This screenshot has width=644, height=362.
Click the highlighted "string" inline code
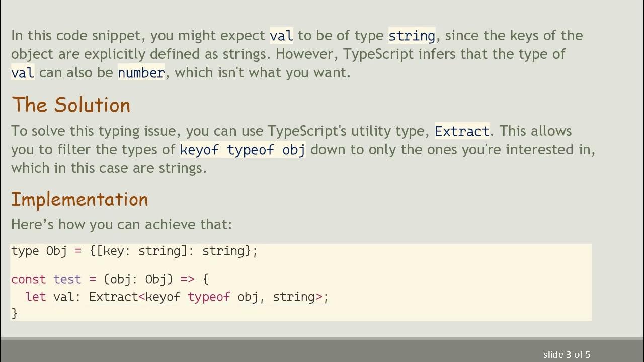point(412,36)
